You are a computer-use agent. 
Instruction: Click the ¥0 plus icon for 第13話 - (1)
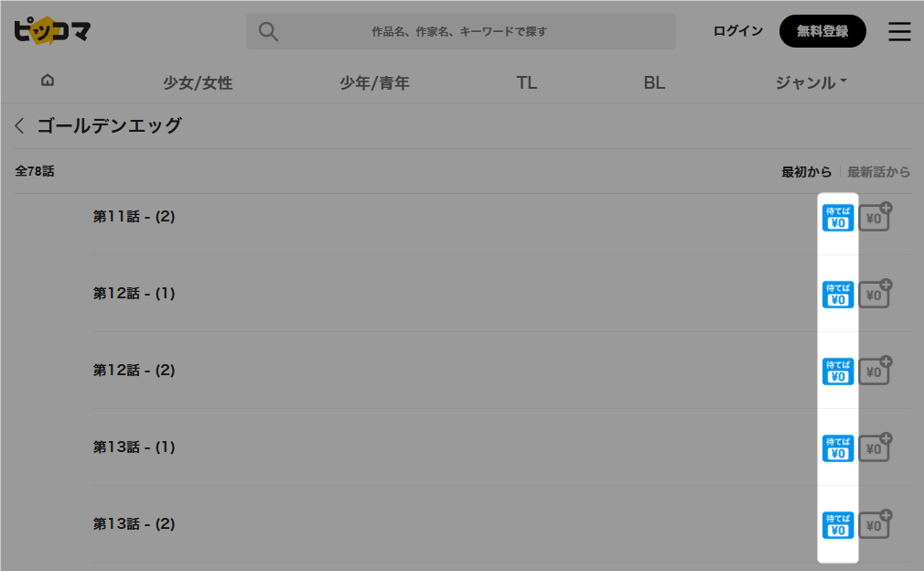pyautogui.click(x=876, y=447)
